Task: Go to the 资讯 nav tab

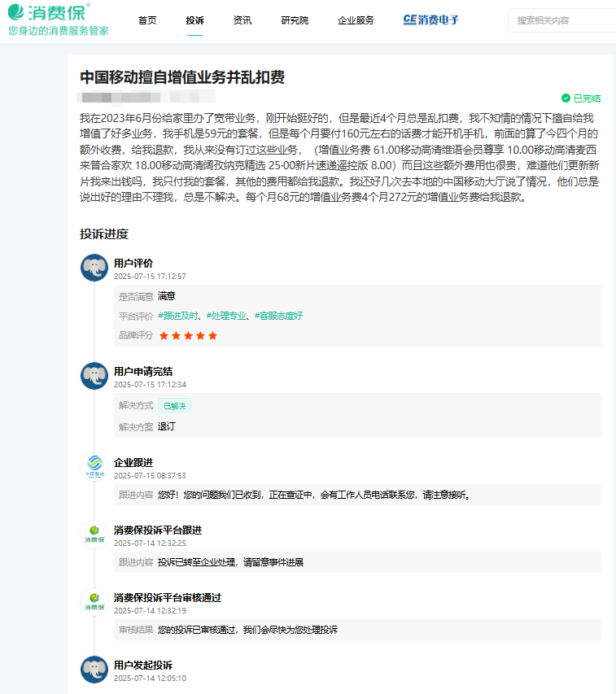Action: pos(242,20)
